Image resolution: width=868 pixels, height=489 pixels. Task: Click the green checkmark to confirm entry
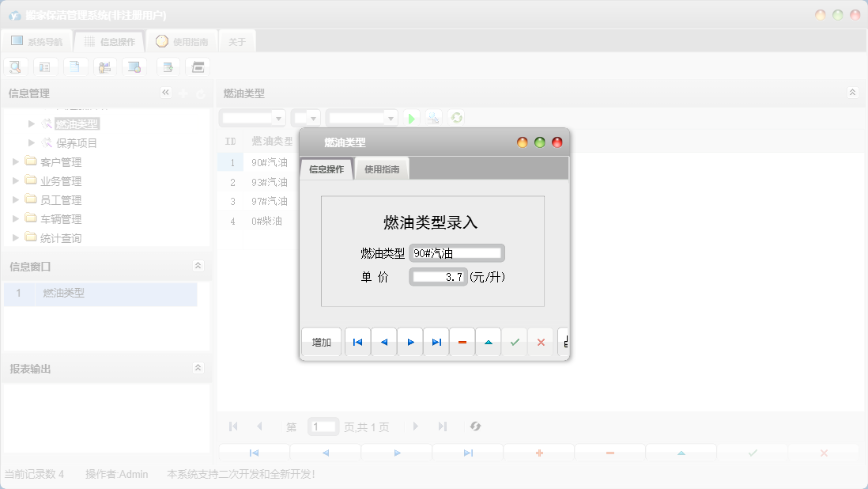point(515,342)
